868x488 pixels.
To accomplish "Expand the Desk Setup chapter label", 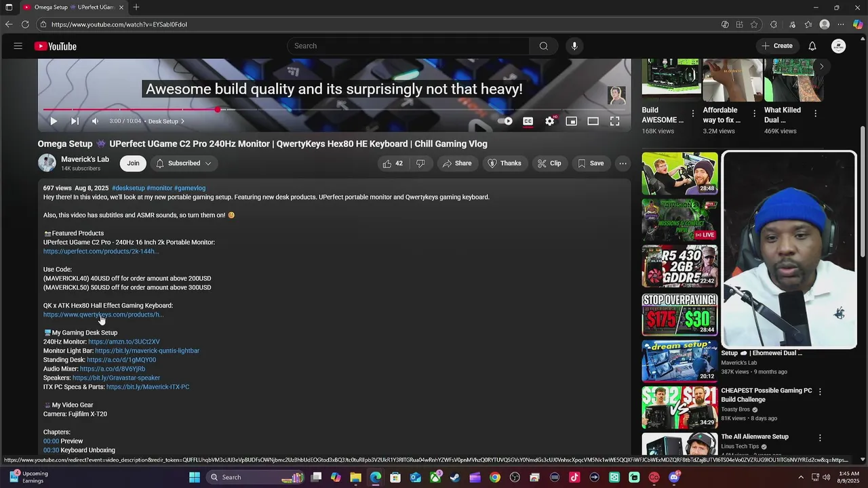I will (166, 121).
